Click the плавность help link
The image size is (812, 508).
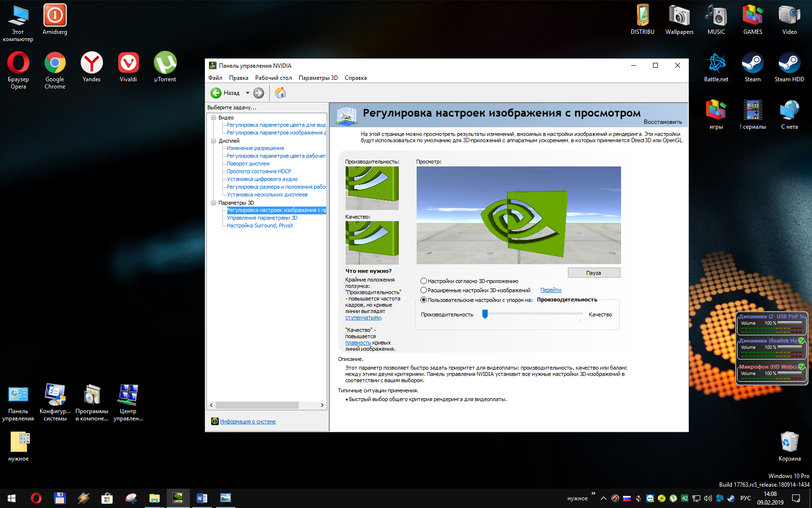coord(358,343)
